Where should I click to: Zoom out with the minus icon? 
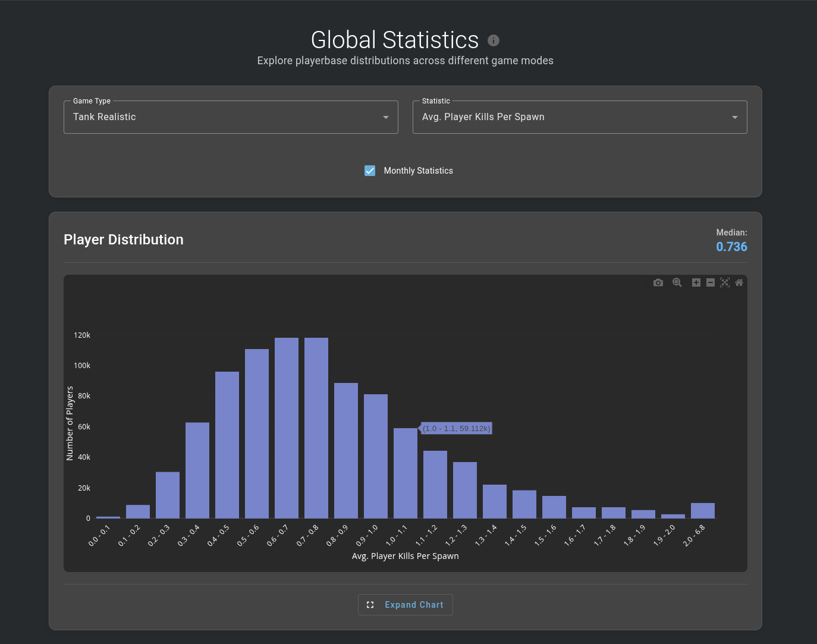pos(711,282)
